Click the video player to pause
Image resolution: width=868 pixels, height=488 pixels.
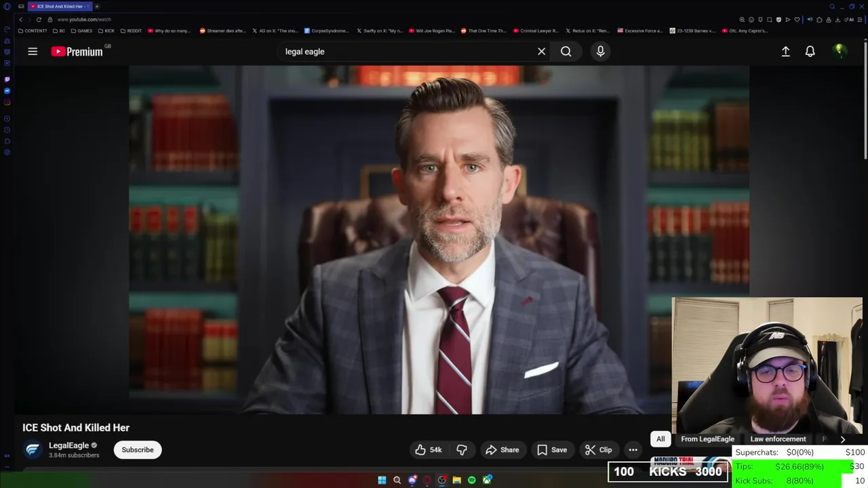tap(439, 240)
